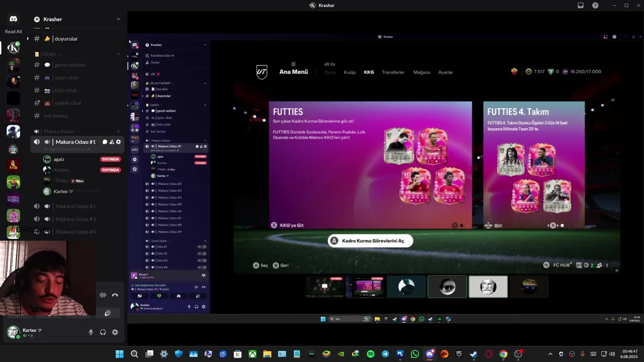Open Discord help question mark icon
Image resolution: width=644 pixels, height=362 pixels.
tap(596, 6)
